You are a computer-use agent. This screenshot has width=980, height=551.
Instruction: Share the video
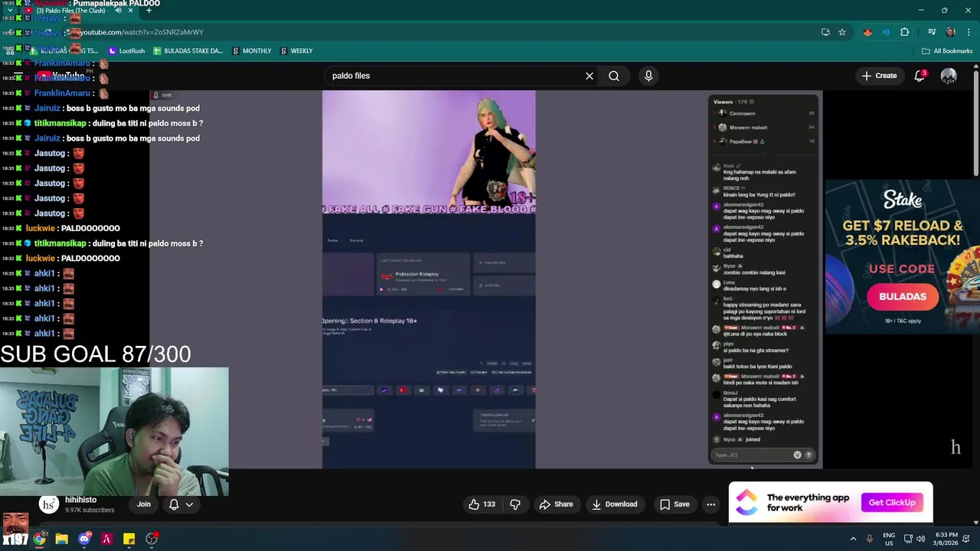556,504
